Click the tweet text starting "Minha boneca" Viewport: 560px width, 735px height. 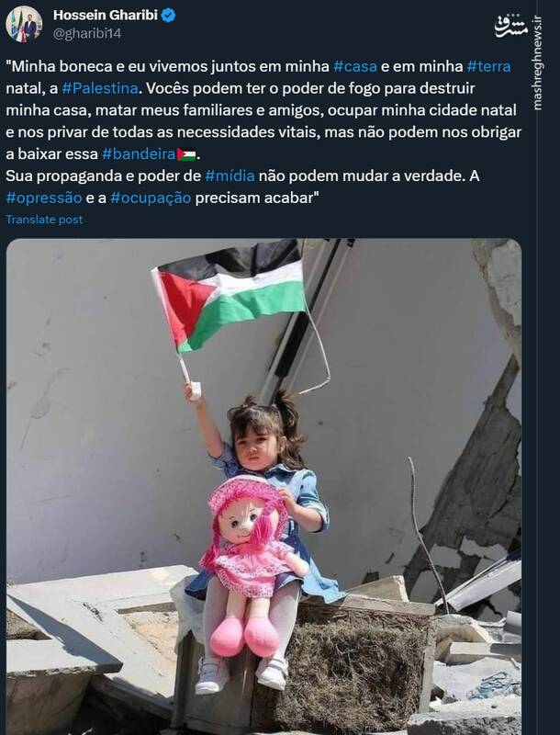click(x=263, y=132)
